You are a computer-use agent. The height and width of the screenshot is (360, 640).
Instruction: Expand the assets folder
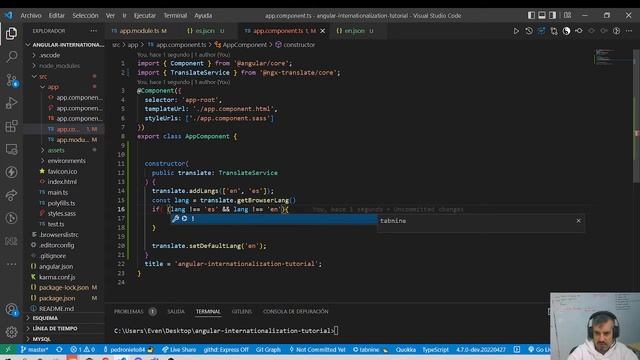64,150
